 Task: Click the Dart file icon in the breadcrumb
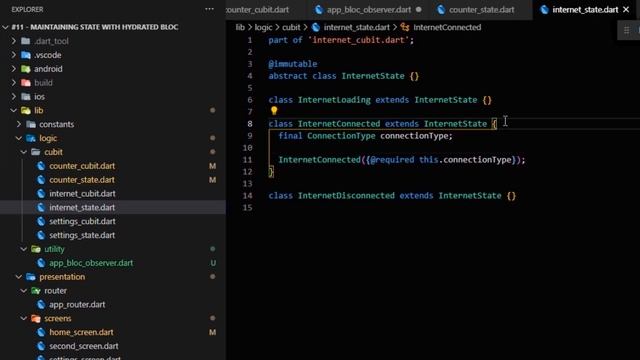tap(316, 27)
